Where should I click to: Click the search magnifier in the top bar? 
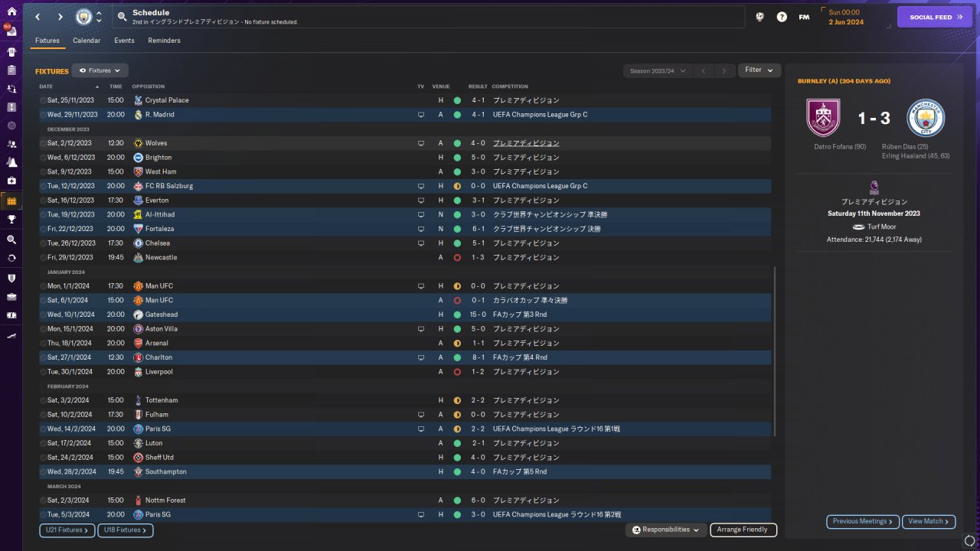(x=122, y=17)
